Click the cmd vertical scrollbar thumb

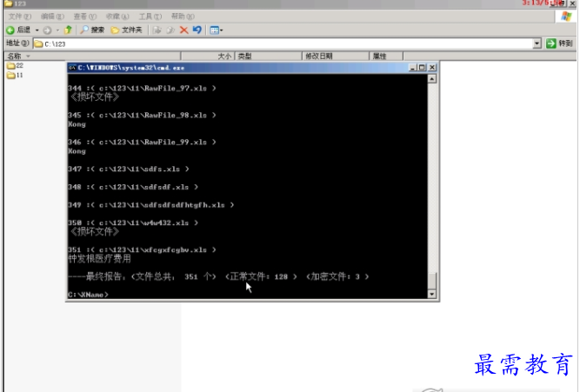pos(431,281)
